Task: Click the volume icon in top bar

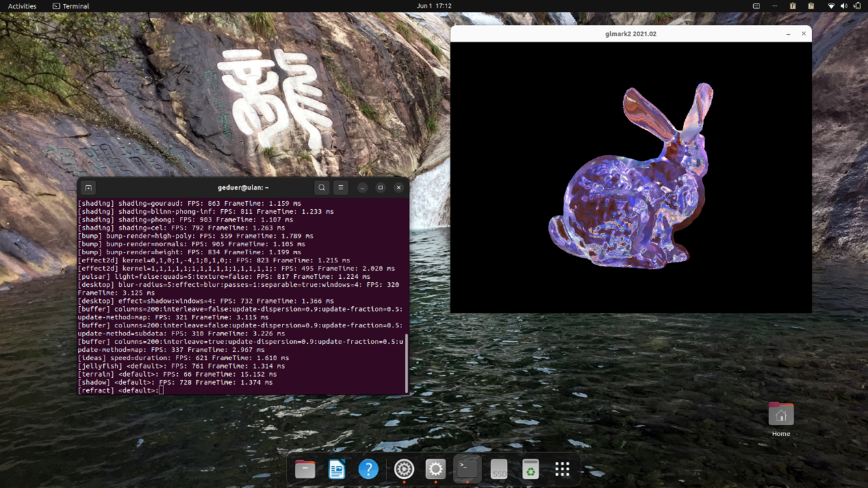Action: tap(844, 6)
